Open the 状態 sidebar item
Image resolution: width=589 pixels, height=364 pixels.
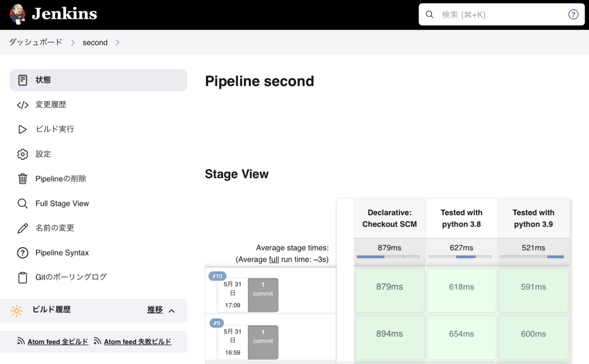[98, 80]
